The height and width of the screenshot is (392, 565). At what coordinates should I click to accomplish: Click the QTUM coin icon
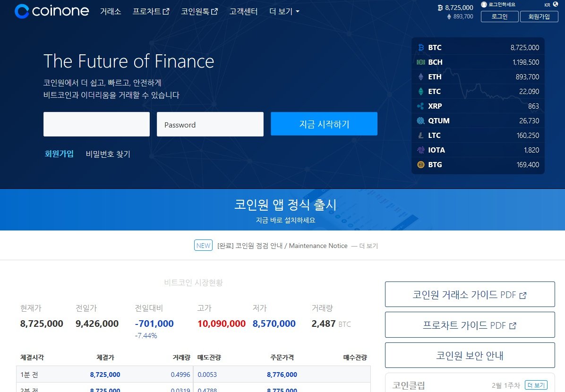420,120
